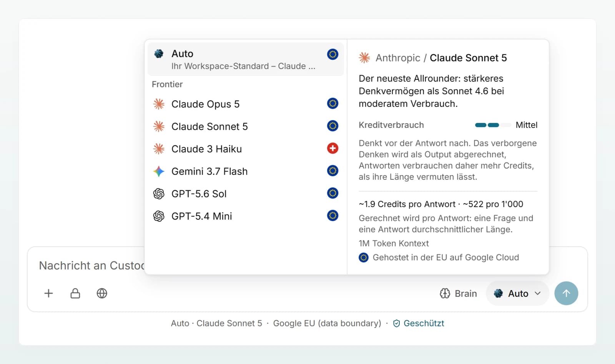Image resolution: width=615 pixels, height=364 pixels.
Task: Click the Kreditverbrauch usage level bar
Action: 493,125
